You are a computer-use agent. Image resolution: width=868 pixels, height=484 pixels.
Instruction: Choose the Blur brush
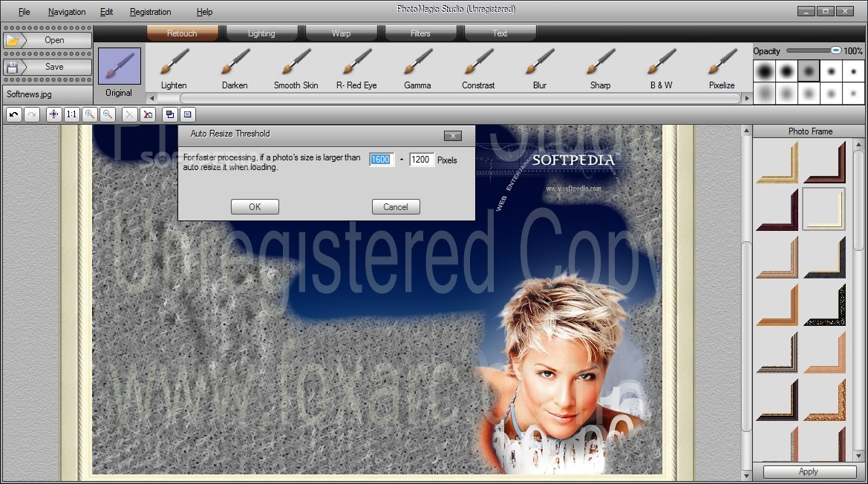pos(539,68)
